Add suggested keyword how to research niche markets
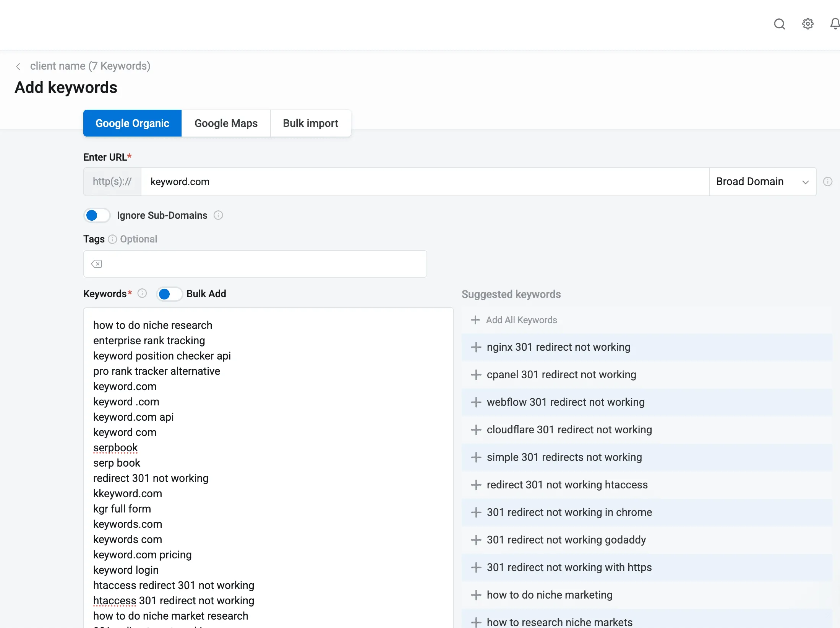840x628 pixels. tap(476, 621)
